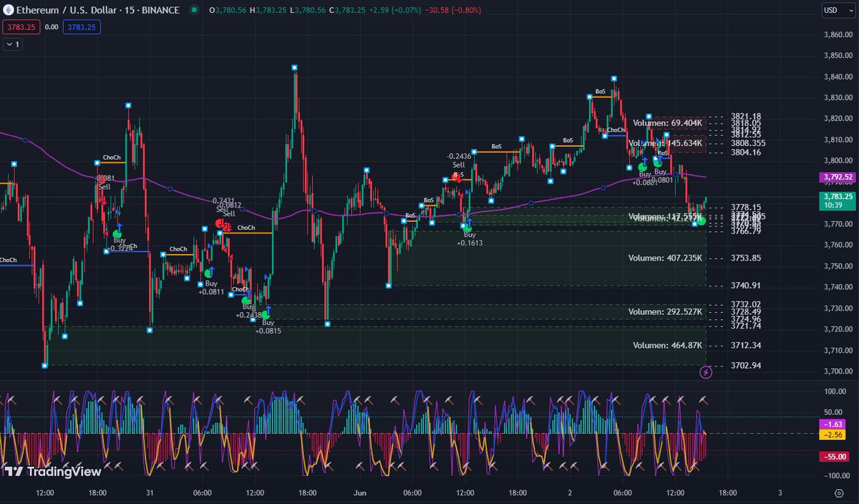Image resolution: width=859 pixels, height=504 pixels.
Task: Click the Volumen: 292.527K label
Action: tap(666, 312)
